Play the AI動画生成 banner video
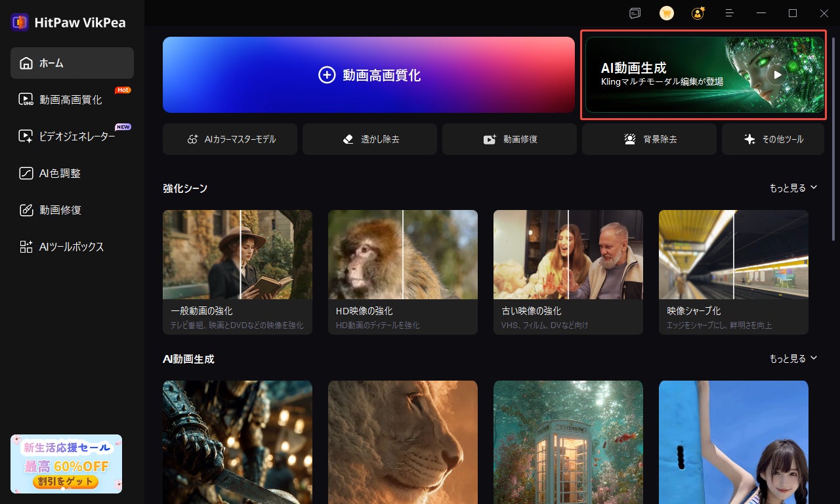840x504 pixels. point(777,75)
